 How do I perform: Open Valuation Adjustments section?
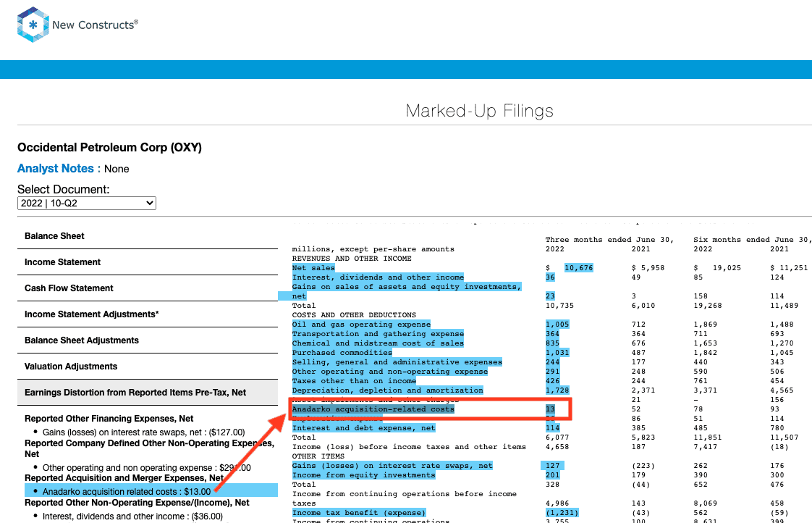(148, 367)
